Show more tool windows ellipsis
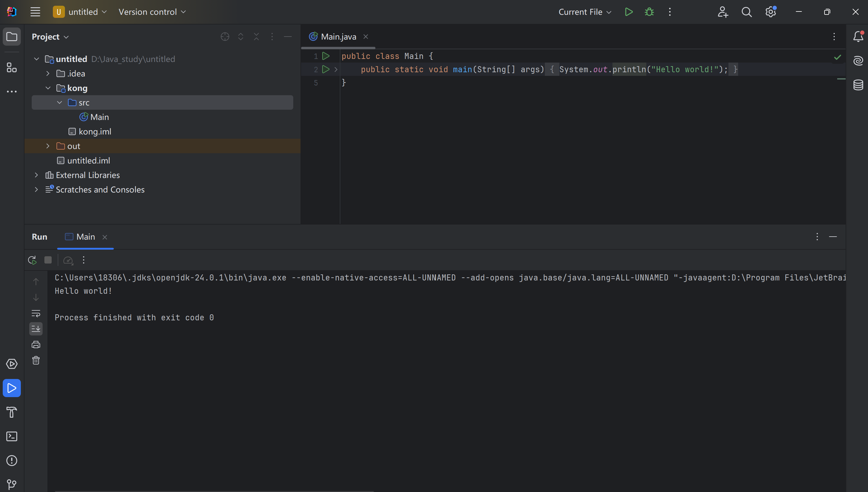This screenshot has height=492, width=868. (12, 92)
